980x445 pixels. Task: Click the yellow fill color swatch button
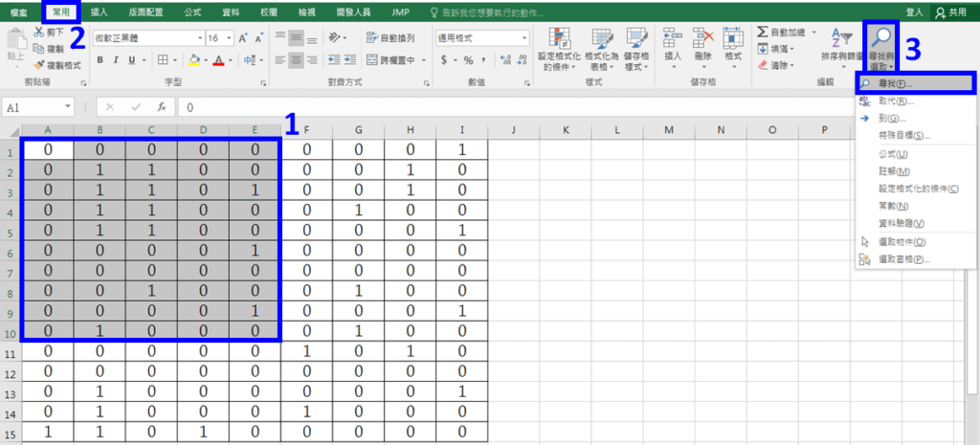tap(193, 59)
